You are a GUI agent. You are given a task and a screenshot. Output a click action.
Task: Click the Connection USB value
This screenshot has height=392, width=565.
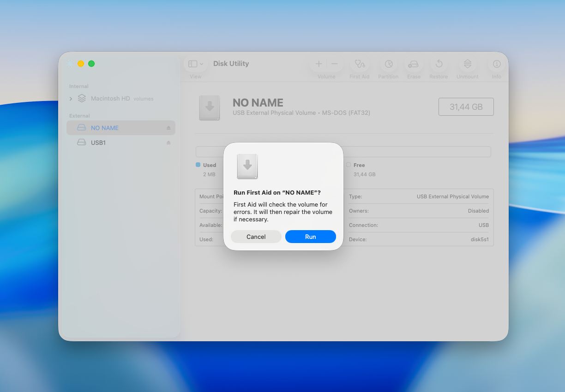484,225
